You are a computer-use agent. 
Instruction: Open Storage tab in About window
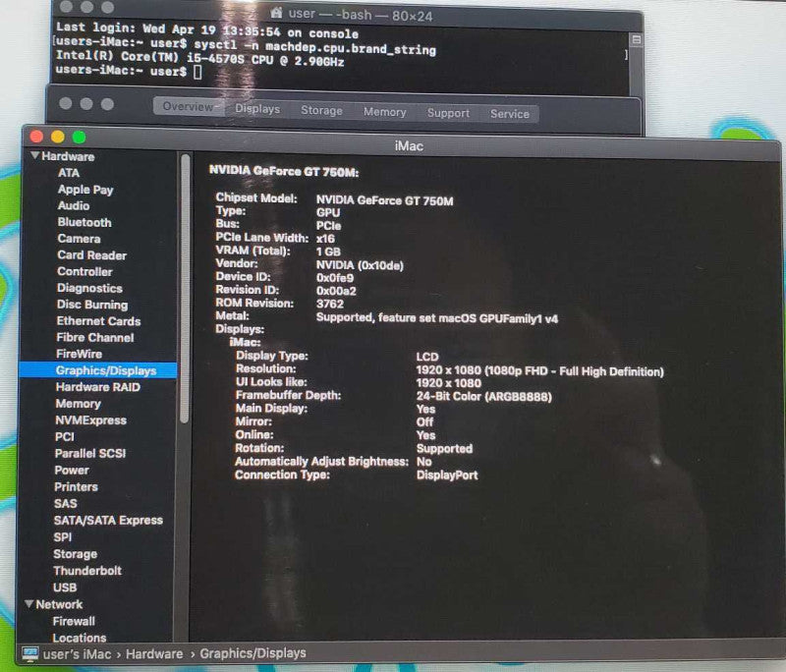pyautogui.click(x=322, y=111)
